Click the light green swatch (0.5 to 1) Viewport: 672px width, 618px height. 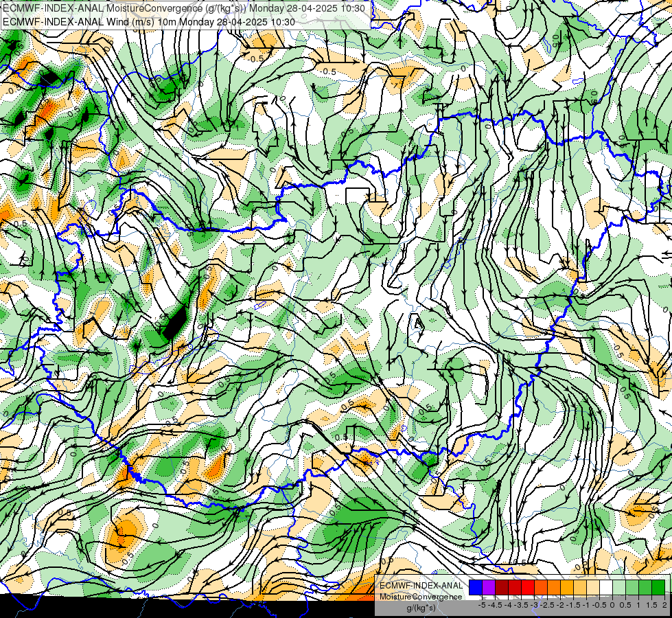(632, 588)
